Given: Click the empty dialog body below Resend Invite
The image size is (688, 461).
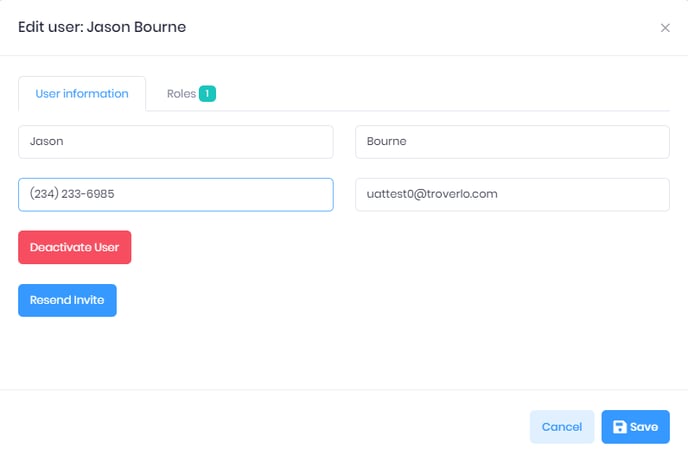Looking at the screenshot, I should pyautogui.click(x=344, y=353).
